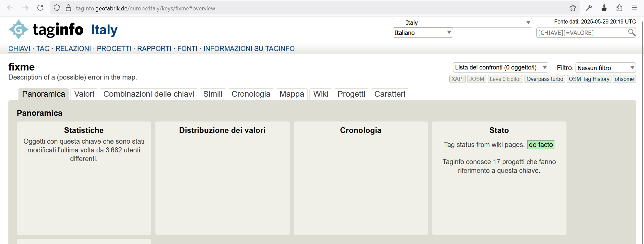Open the Nessun filtro filter dropdown

click(x=605, y=68)
